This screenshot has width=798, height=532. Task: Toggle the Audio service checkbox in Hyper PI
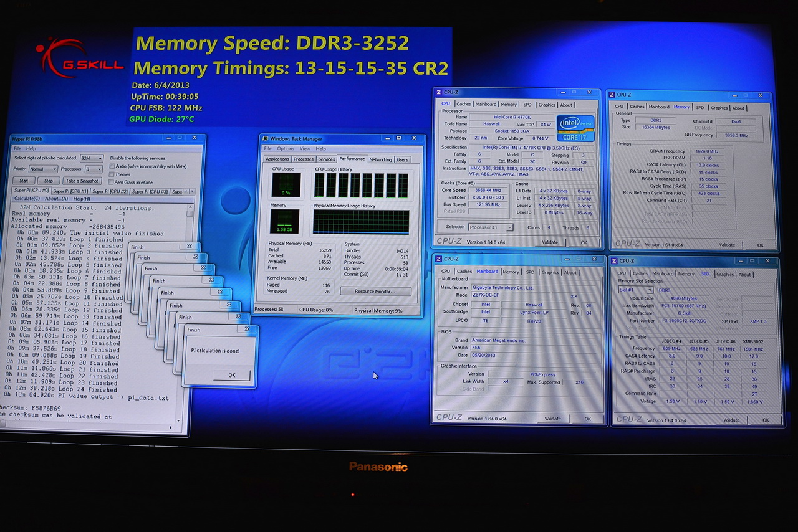pyautogui.click(x=112, y=166)
